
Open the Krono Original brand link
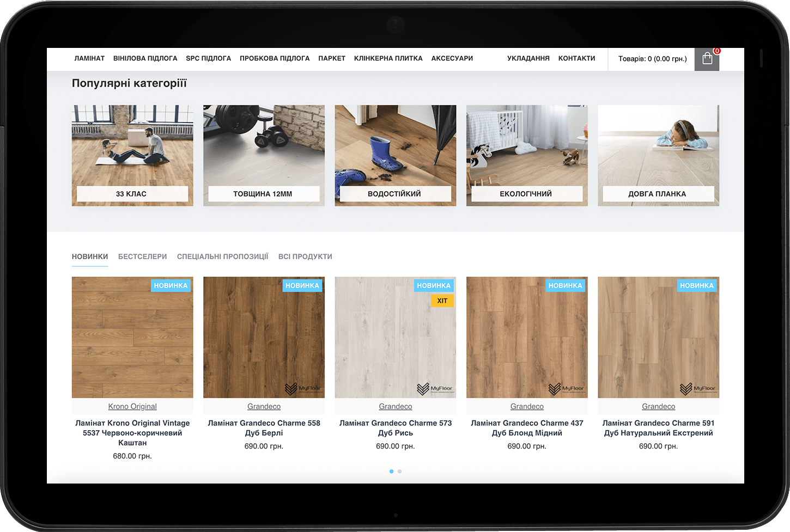tap(132, 407)
